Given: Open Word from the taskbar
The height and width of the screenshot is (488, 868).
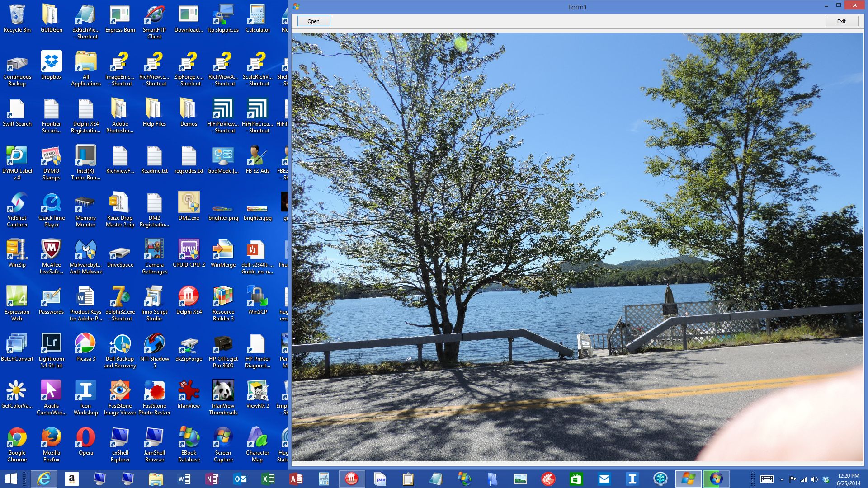Looking at the screenshot, I should click(184, 479).
